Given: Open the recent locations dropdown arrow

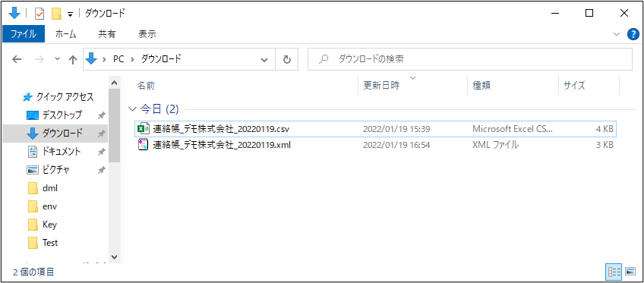Looking at the screenshot, I should (x=57, y=59).
